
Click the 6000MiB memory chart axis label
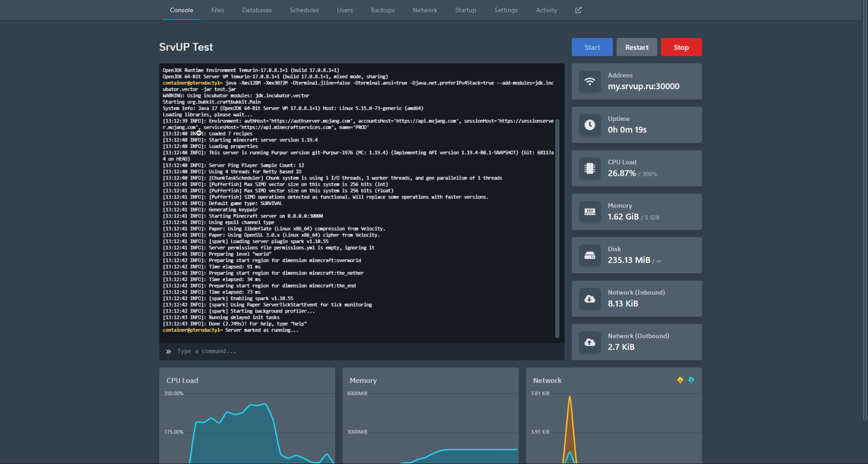click(x=357, y=393)
